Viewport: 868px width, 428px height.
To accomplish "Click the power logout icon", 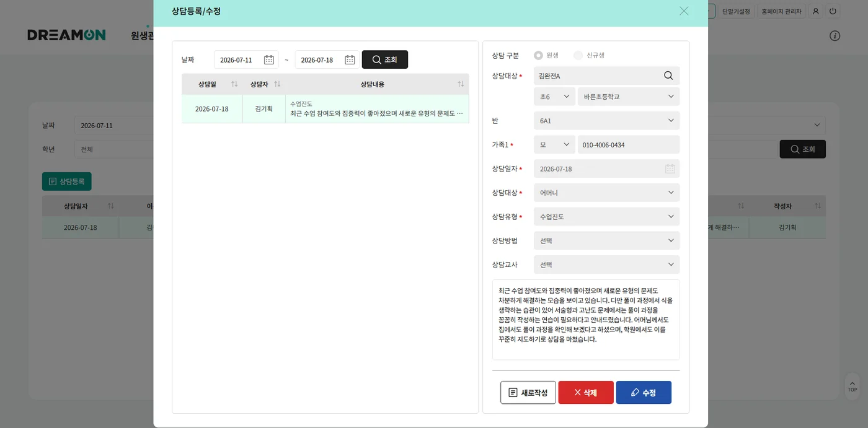I will (x=833, y=11).
